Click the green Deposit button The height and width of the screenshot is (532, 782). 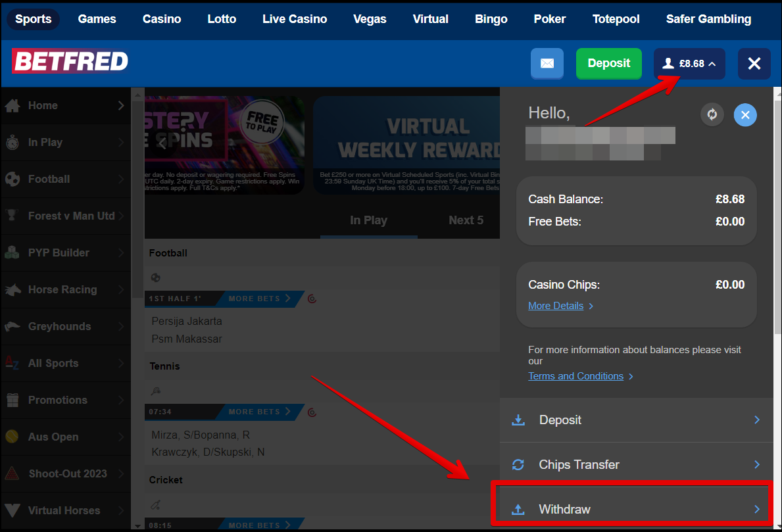pos(608,63)
